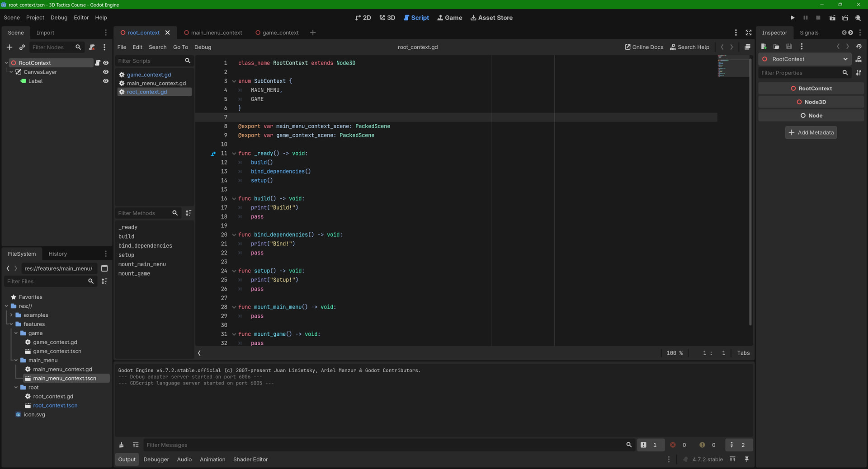This screenshot has height=469, width=868.
Task: Toggle the errors filter in Output
Action: [678, 445]
